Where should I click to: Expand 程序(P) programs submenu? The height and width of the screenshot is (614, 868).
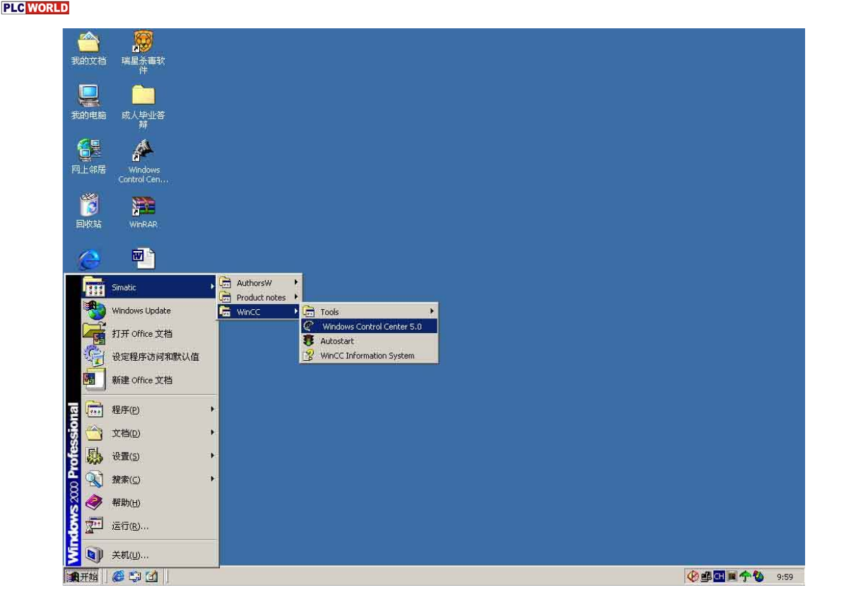(x=149, y=410)
